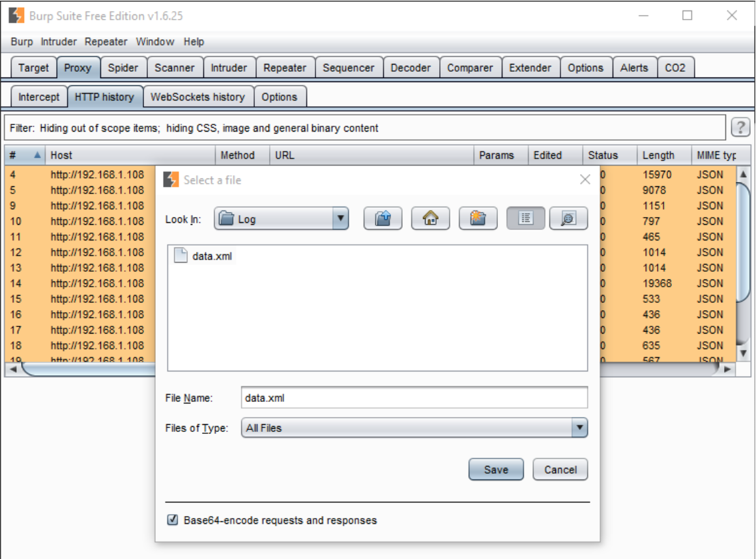The width and height of the screenshot is (756, 559).
Task: Click history table scroll up arrow
Action: tap(744, 174)
